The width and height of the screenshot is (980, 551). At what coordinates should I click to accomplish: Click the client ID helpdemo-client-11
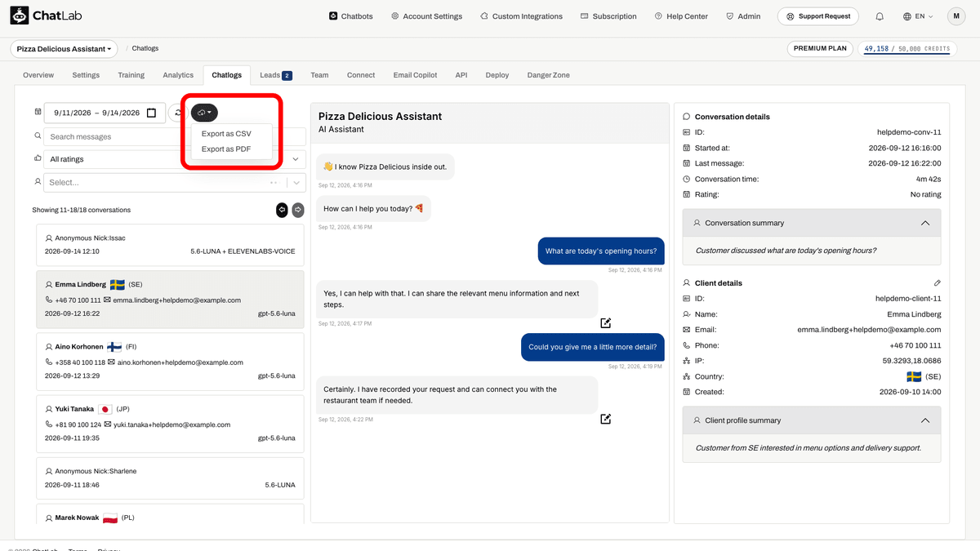coord(908,299)
